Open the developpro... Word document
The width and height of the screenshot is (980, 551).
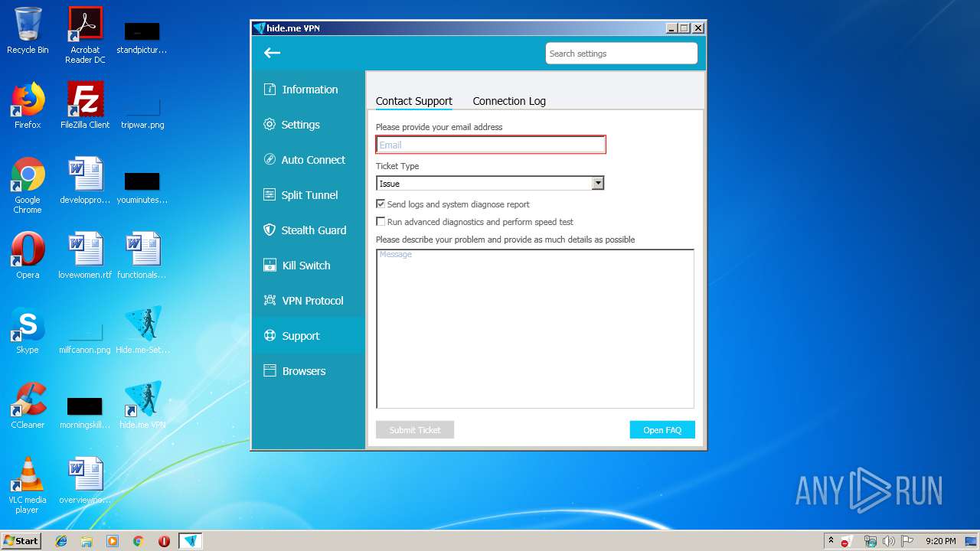pos(85,181)
